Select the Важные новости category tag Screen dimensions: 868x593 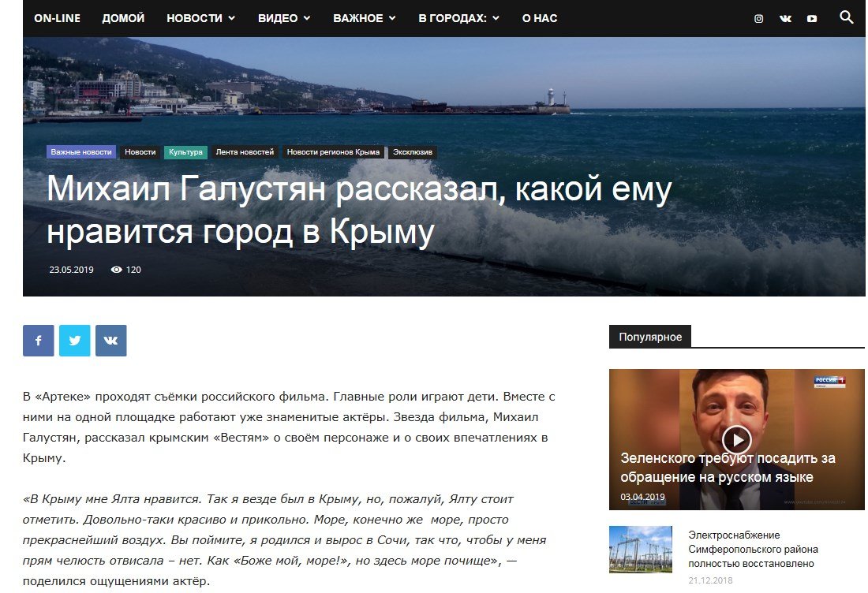coord(81,152)
